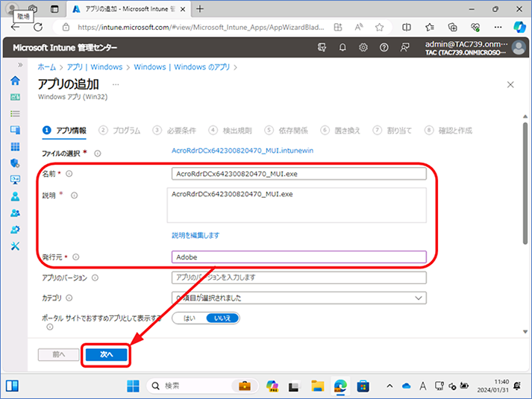Screen dimensions: 532x399
Task: Open the Endpoint security shield icon
Action: point(15,163)
